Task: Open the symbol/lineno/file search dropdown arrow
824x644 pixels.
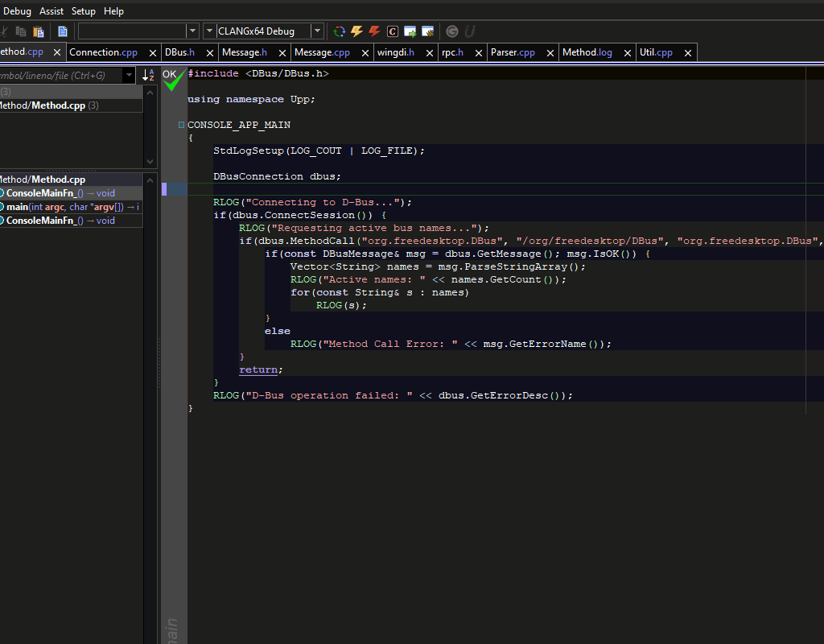Action: coord(129,75)
